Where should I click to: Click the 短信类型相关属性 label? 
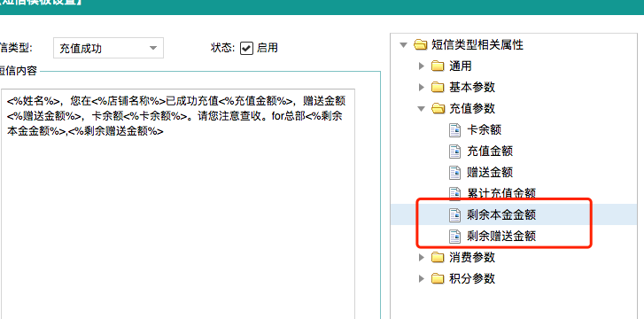pyautogui.click(x=477, y=44)
